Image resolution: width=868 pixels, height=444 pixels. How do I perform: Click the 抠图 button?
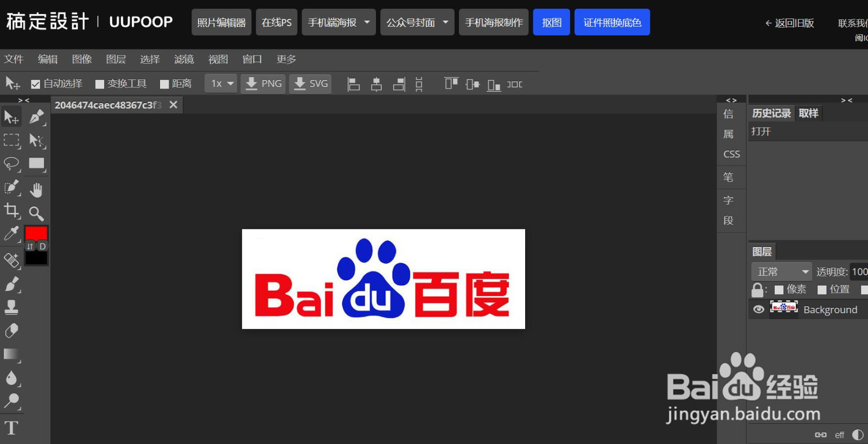click(x=552, y=22)
